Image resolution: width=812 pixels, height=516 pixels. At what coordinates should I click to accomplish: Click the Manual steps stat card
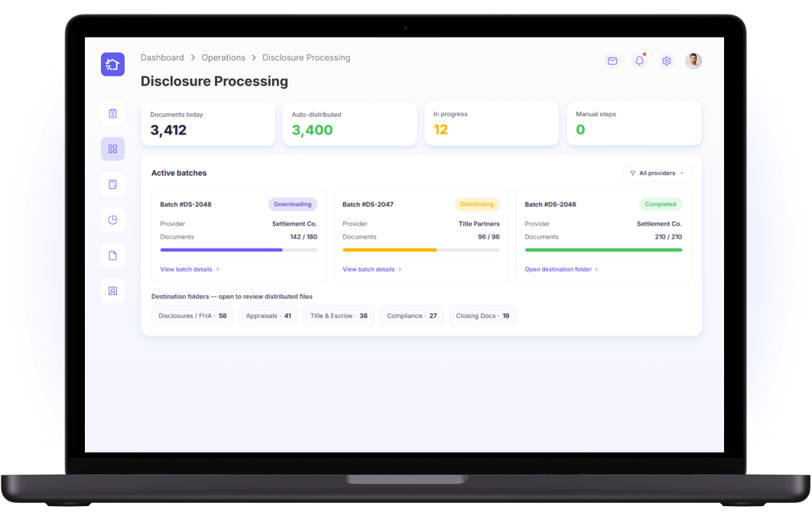634,124
